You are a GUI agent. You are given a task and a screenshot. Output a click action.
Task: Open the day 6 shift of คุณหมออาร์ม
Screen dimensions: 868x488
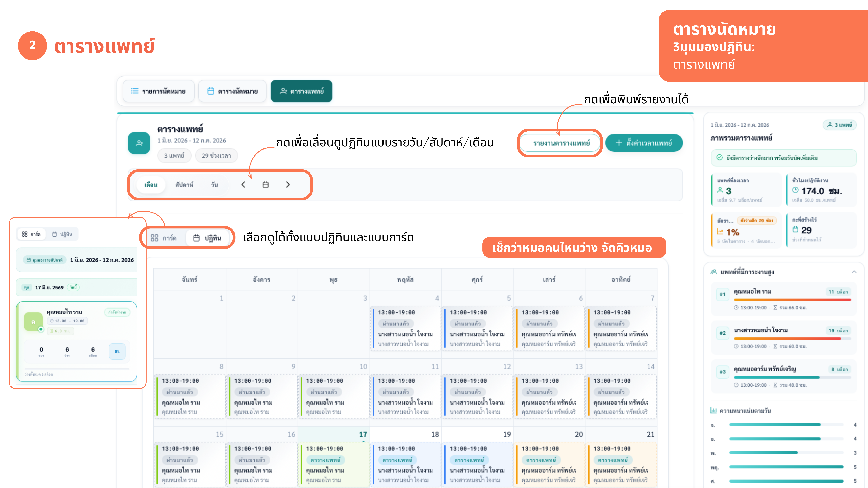[x=550, y=328]
